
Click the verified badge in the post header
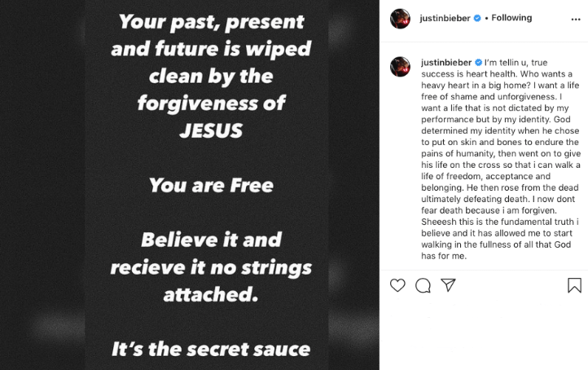click(x=477, y=18)
